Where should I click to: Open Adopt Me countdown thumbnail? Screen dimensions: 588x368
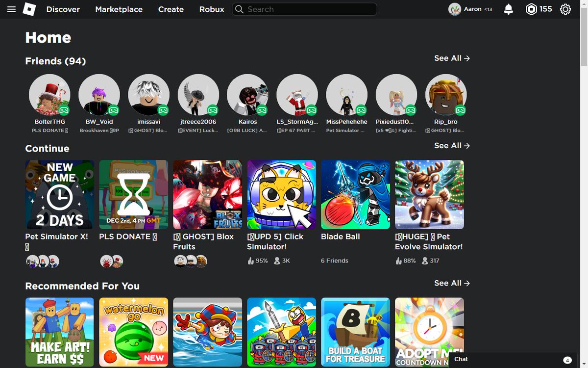pos(430,332)
